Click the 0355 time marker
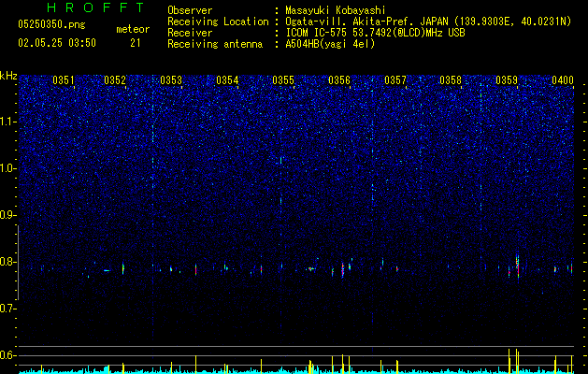 click(x=283, y=80)
